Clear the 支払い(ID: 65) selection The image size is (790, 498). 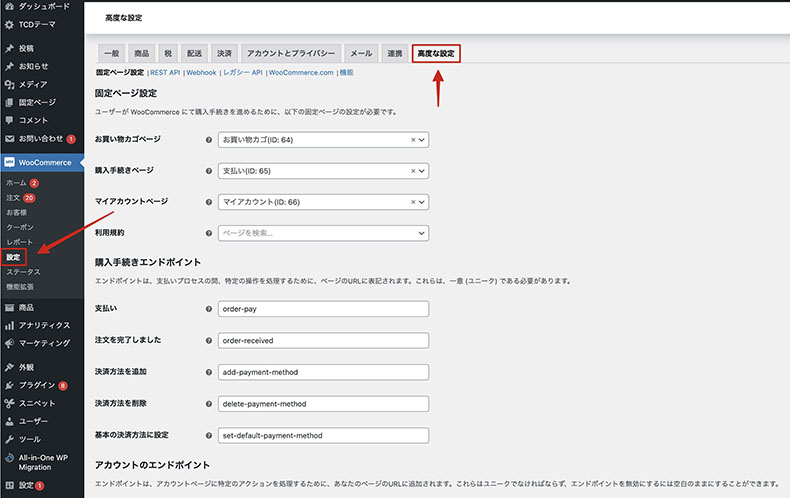point(413,171)
